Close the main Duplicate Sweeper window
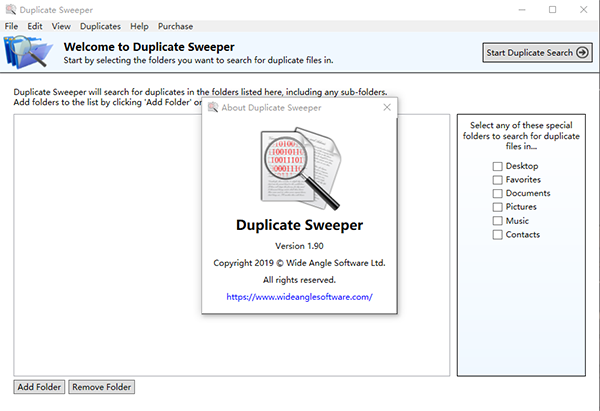 (x=583, y=10)
